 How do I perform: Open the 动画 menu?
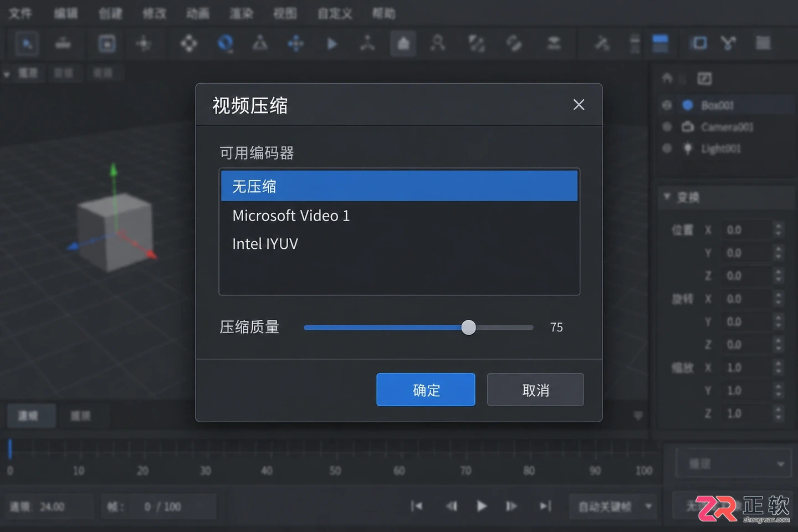198,13
